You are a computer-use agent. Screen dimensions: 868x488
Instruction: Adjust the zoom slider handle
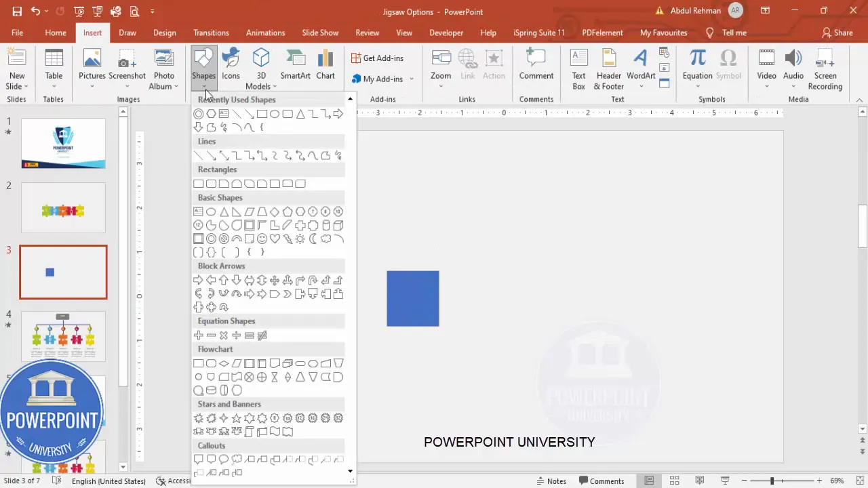click(x=772, y=481)
